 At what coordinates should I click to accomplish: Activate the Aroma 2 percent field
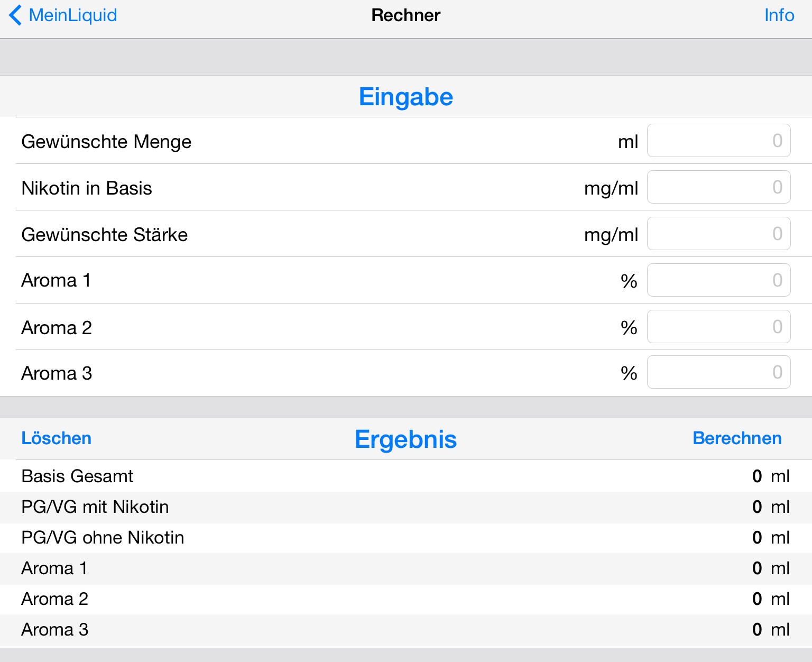pos(718,327)
